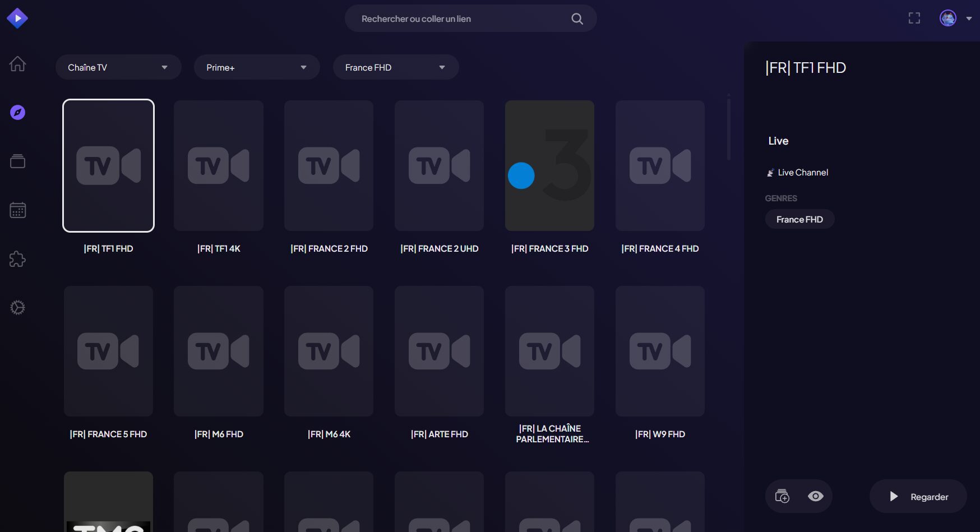Add TF1 FHD to library
980x532 pixels.
782,497
